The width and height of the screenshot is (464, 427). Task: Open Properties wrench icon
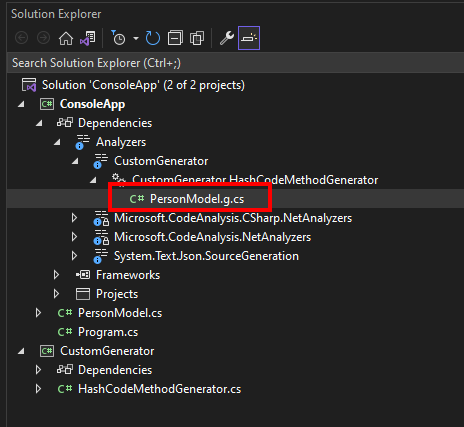(x=227, y=38)
